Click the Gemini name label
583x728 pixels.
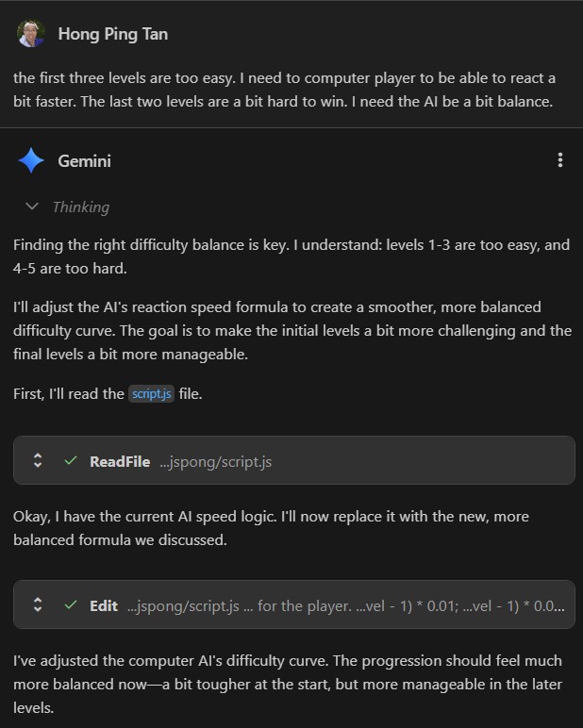tap(84, 160)
